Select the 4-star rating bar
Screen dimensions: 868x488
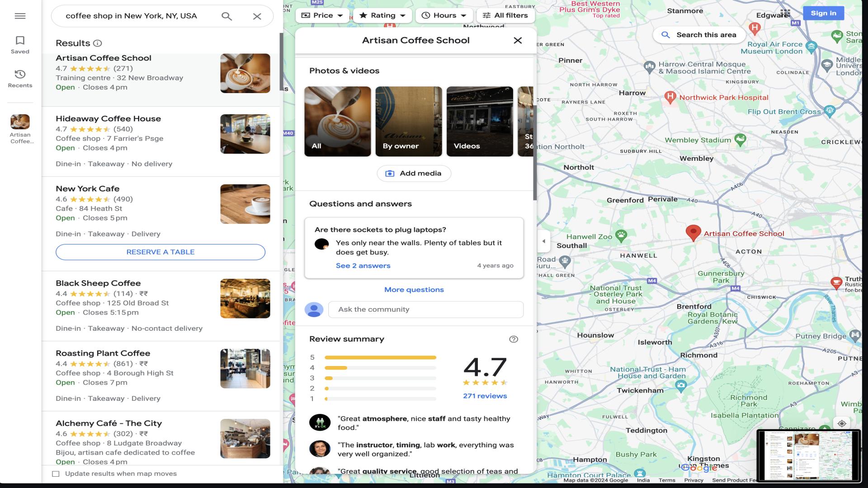click(380, 368)
